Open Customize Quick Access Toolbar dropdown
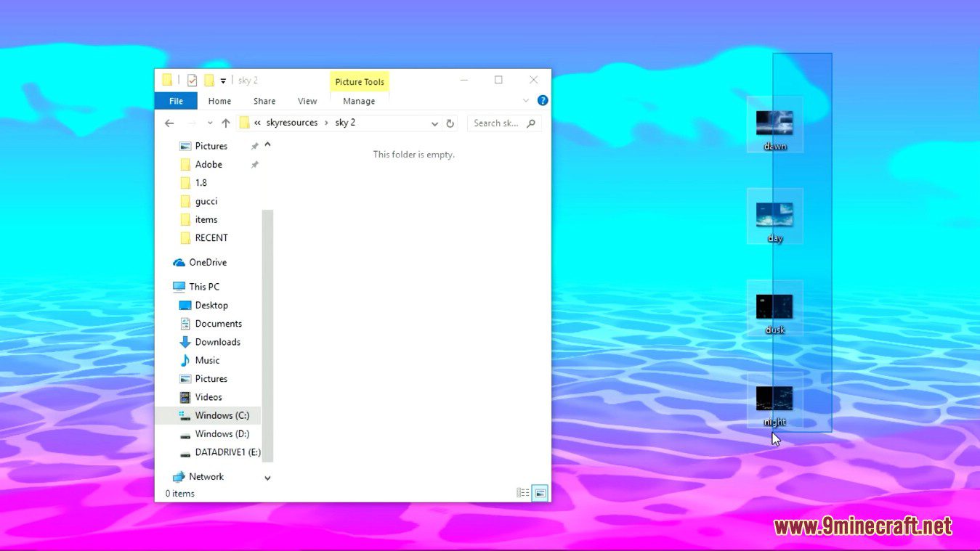This screenshot has height=551, width=980. pyautogui.click(x=223, y=81)
